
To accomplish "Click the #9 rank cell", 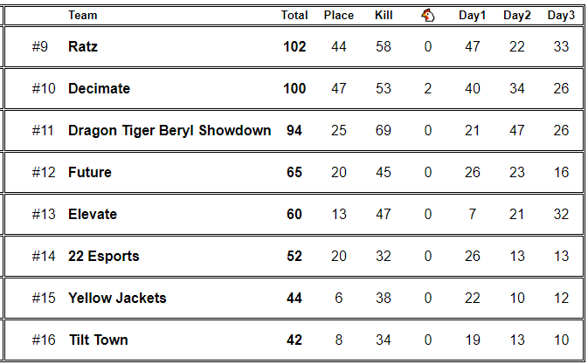I will pyautogui.click(x=40, y=46).
